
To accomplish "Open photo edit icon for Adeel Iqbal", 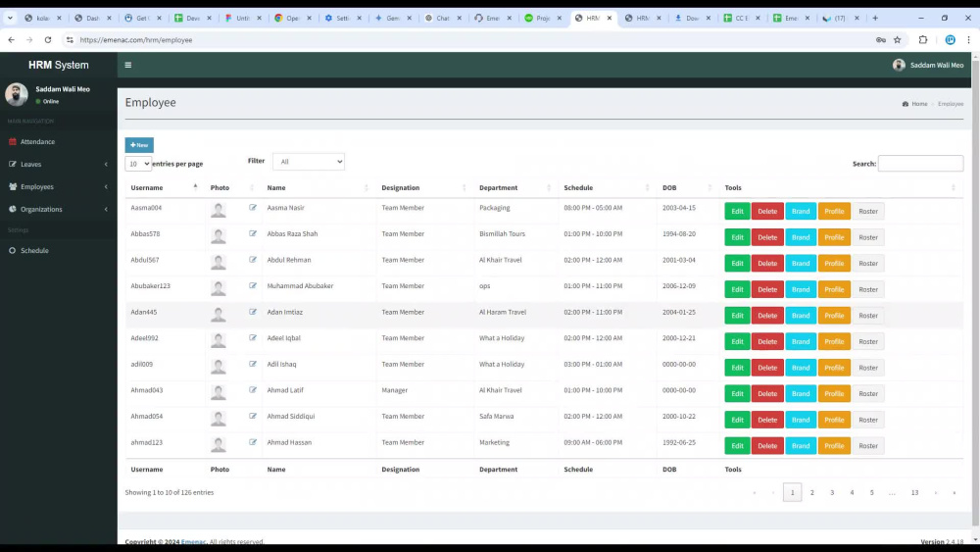I will pos(253,337).
